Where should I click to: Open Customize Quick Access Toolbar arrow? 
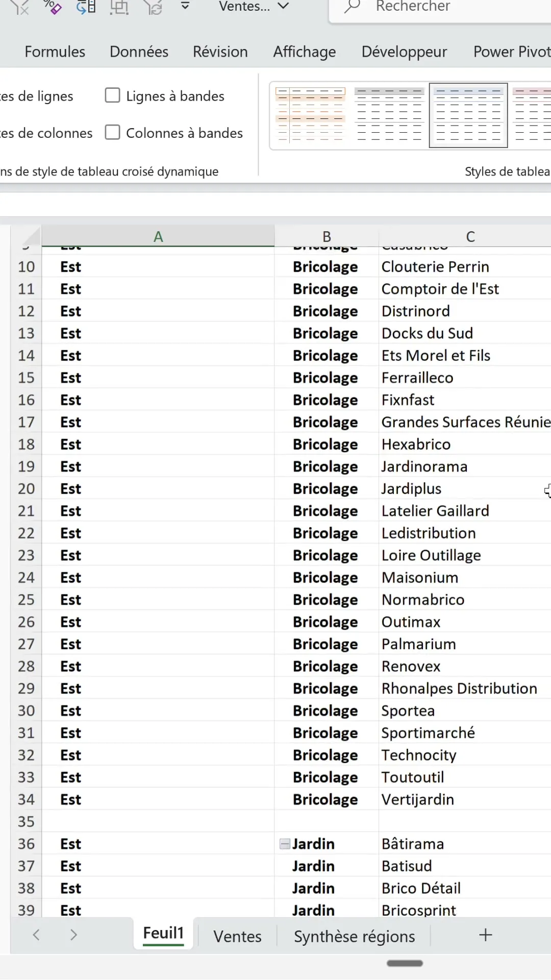[185, 6]
